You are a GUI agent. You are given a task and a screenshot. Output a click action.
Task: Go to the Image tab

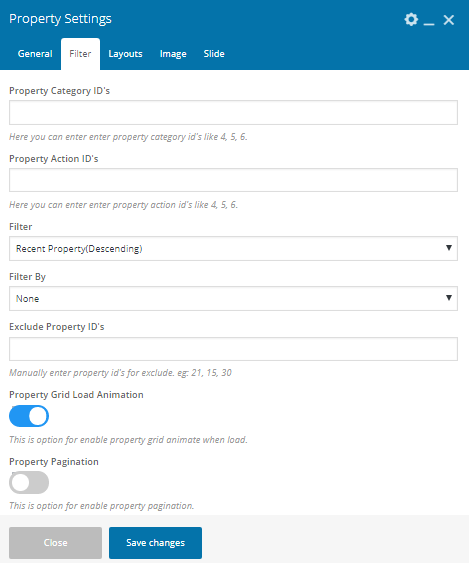(173, 54)
